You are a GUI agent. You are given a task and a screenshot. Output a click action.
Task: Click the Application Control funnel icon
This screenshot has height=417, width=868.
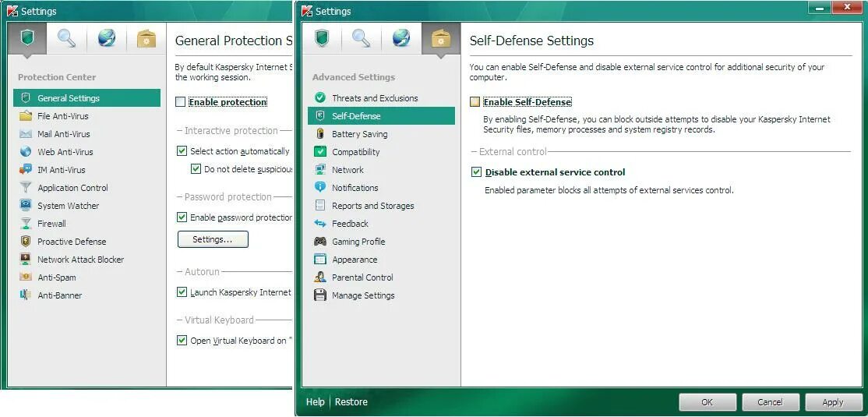pos(26,188)
